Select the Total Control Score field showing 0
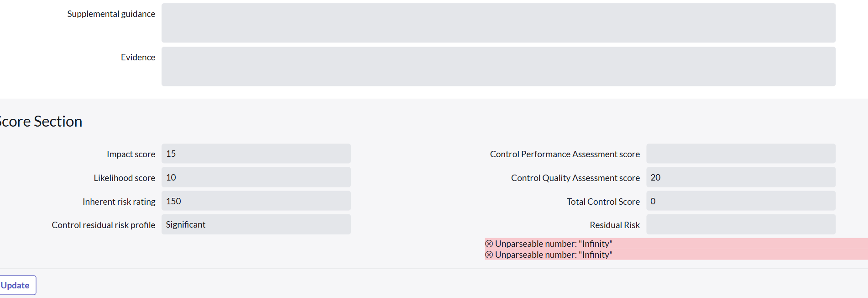The height and width of the screenshot is (298, 868). pos(740,201)
